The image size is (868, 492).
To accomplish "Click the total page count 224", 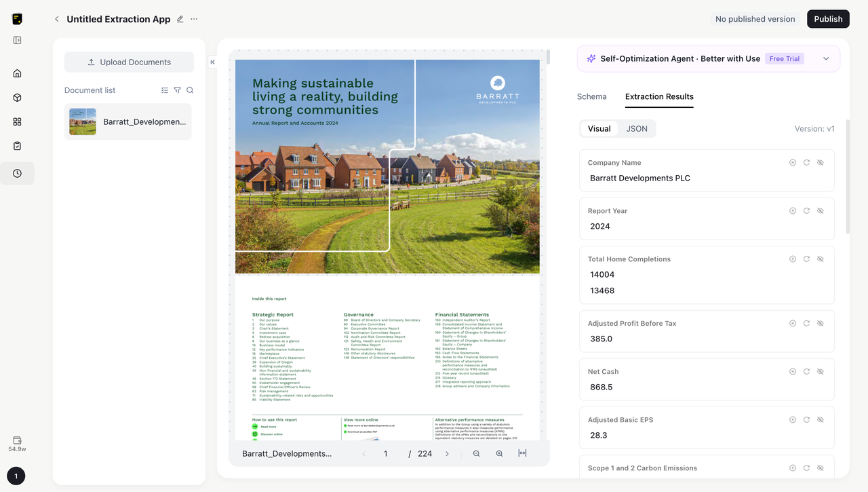I will click(x=425, y=453).
